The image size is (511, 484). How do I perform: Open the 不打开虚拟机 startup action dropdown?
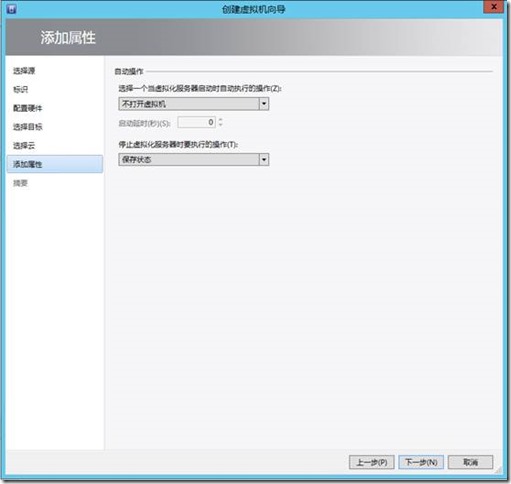(194, 104)
